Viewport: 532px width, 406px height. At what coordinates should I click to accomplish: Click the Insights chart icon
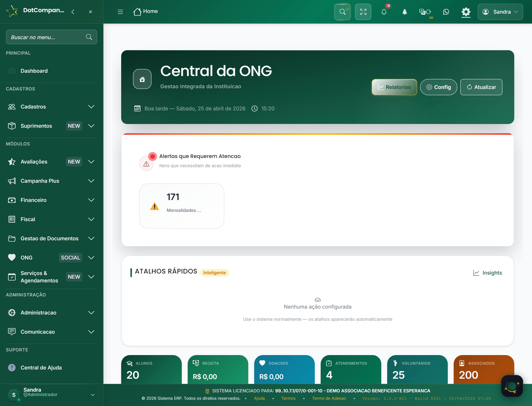click(476, 273)
